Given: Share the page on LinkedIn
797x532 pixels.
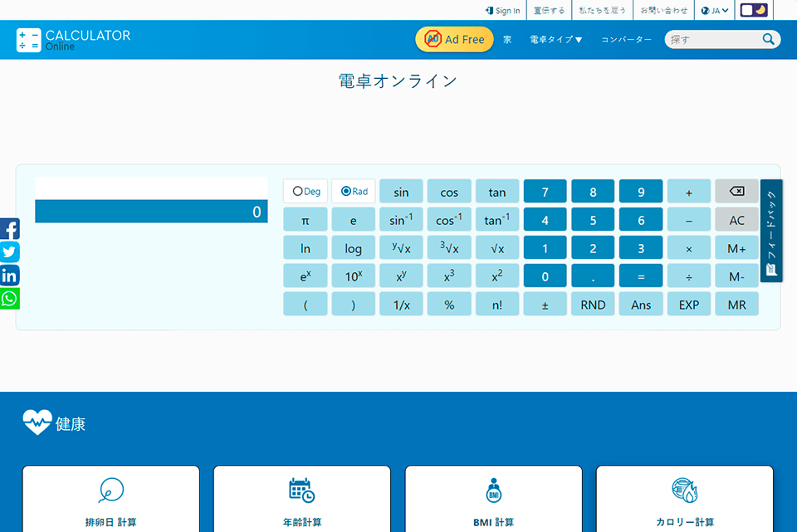Looking at the screenshot, I should 10,276.
